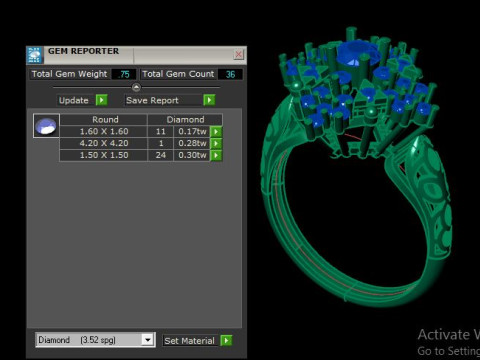
Task: Click green arrow for 4.20 X 4.20 row
Action: [x=216, y=143]
